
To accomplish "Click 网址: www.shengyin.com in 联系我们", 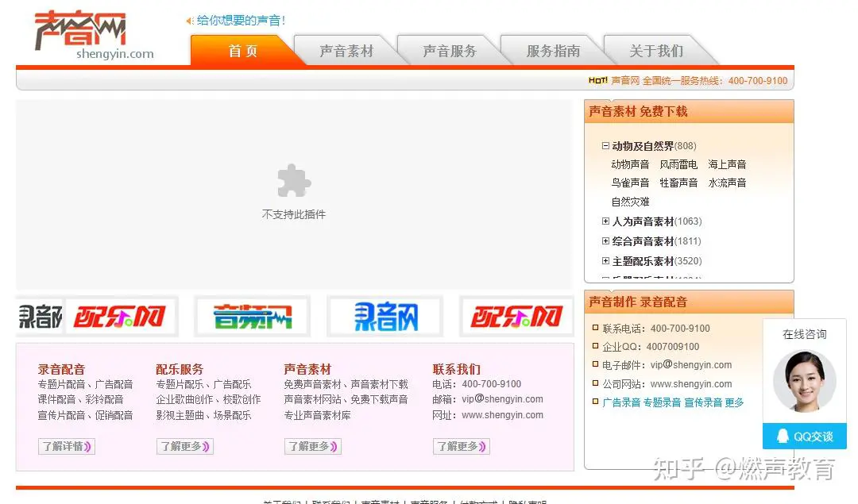I will coord(488,415).
